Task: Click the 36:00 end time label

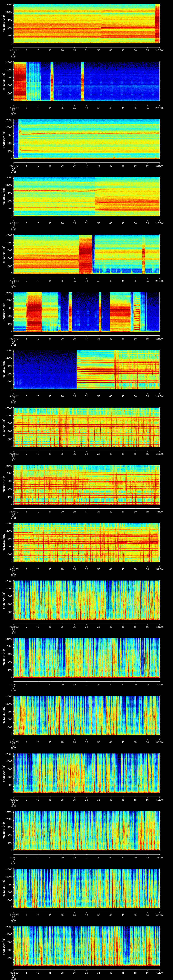Action: coord(159,799)
